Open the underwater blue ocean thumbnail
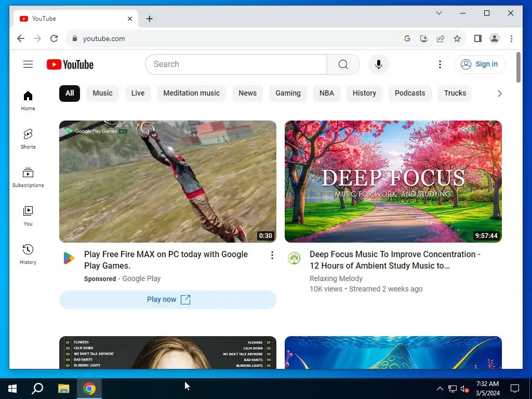 [393, 353]
